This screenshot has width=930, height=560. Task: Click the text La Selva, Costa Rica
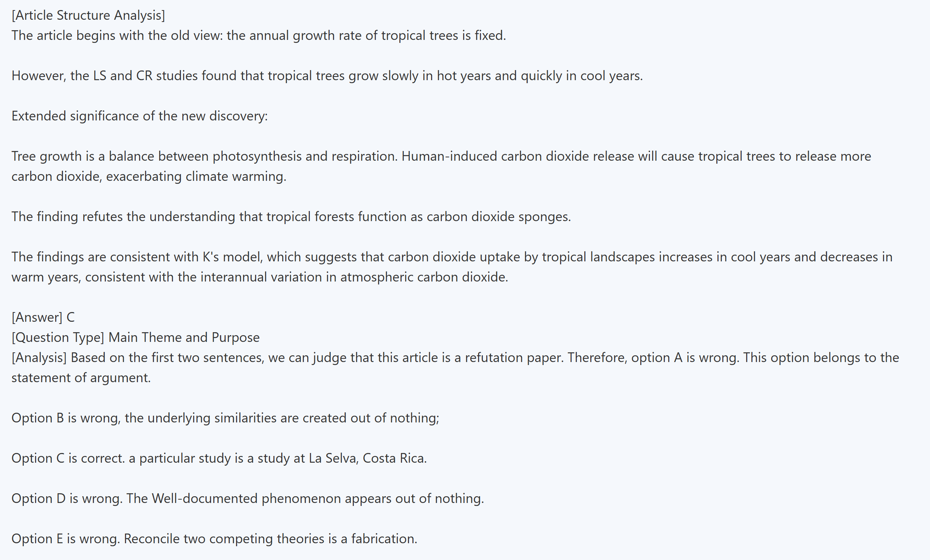pos(367,458)
